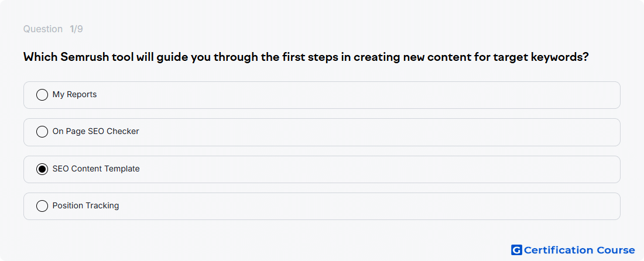
Task: Click empty area of SEO Content Template box
Action: click(x=378, y=169)
